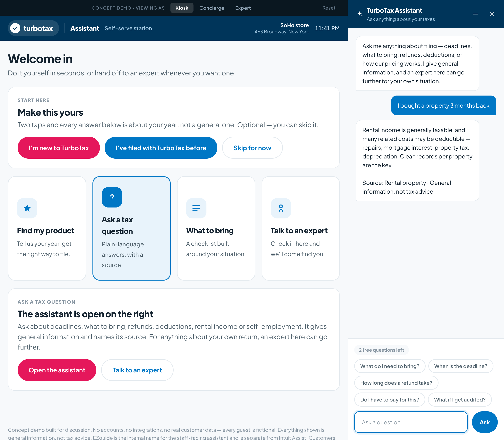This screenshot has width=504, height=440.
Task: Click the question mark icon on Ask a tax question
Action: 112,197
